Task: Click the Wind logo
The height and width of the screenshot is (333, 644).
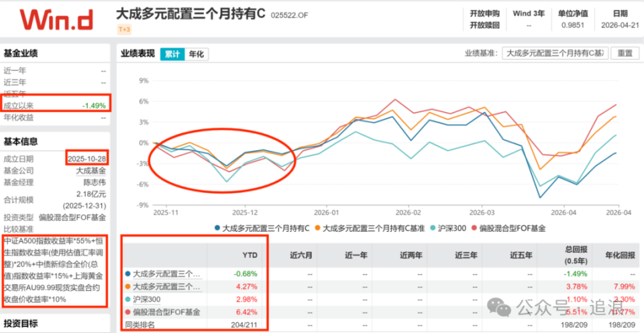Action: click(x=55, y=19)
